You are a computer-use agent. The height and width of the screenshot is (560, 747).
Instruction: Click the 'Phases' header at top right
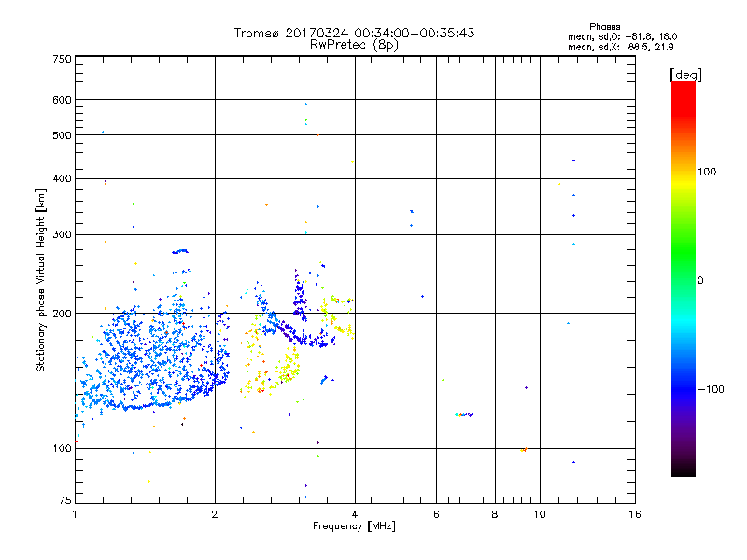[x=604, y=27]
